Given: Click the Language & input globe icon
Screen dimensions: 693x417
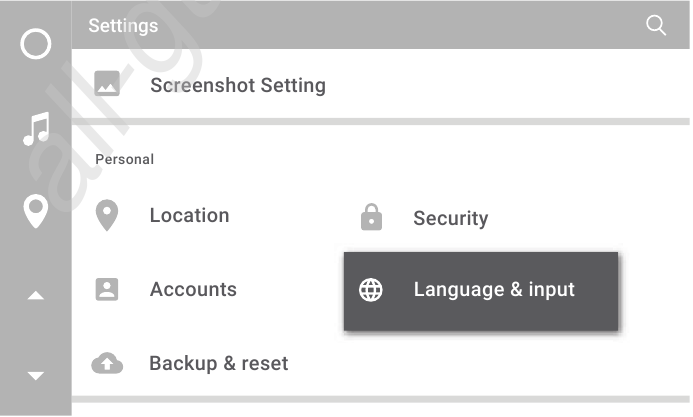Looking at the screenshot, I should pos(370,290).
